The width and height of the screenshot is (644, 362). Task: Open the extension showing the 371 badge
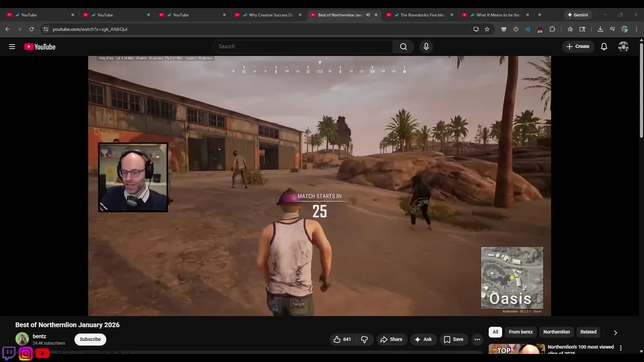[x=540, y=29]
